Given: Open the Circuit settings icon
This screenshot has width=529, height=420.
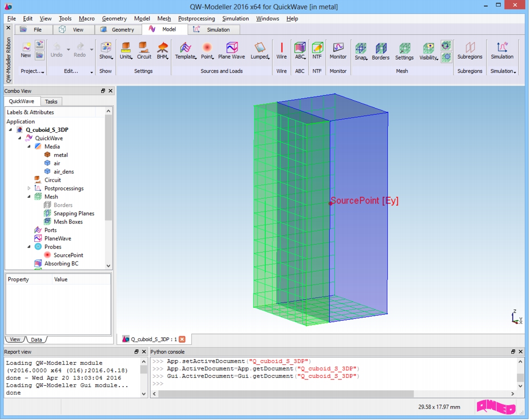Looking at the screenshot, I should [144, 51].
